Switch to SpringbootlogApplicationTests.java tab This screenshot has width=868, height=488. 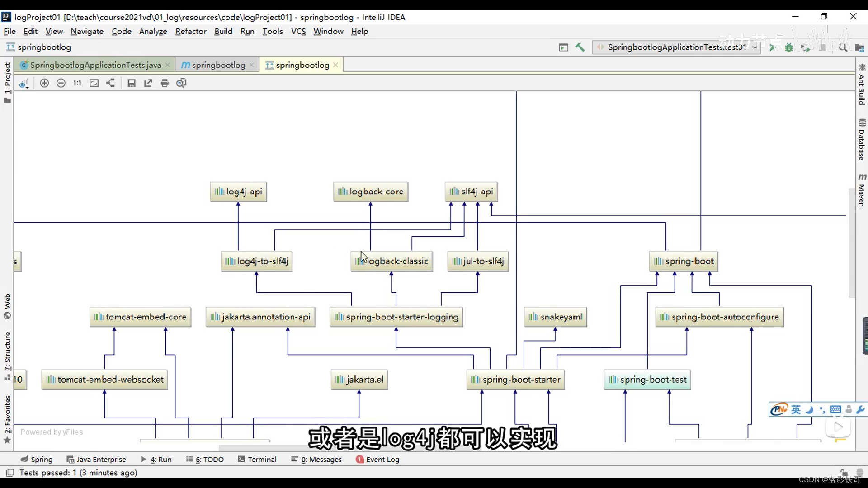click(x=95, y=65)
